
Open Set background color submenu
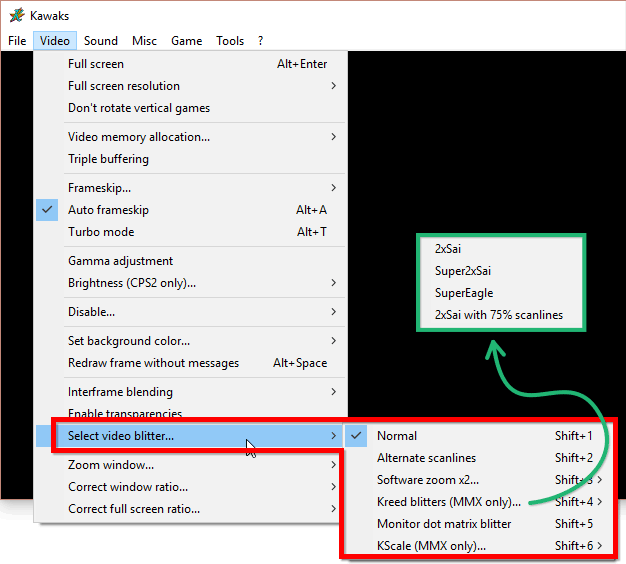129,341
